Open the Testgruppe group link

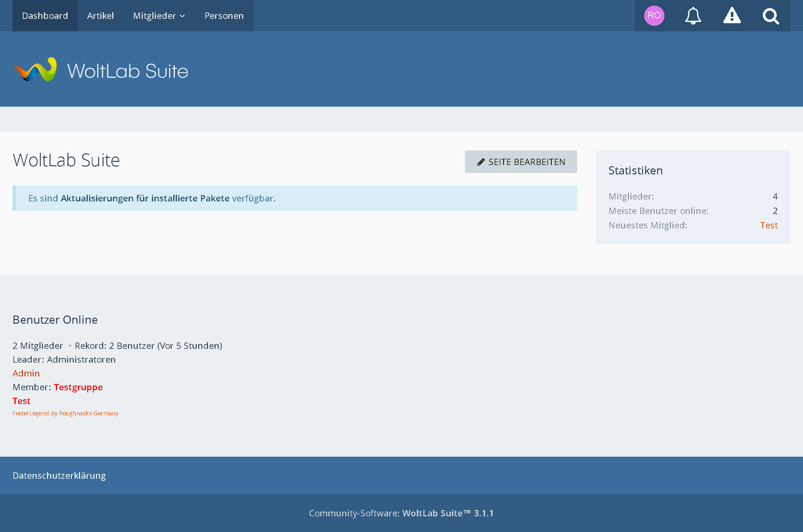coord(78,387)
